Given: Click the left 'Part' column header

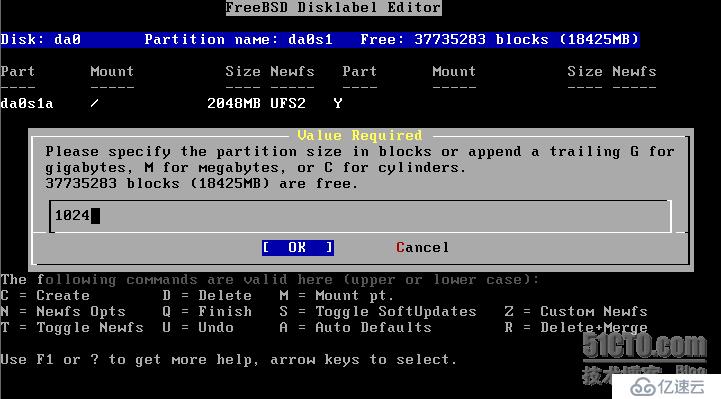Looking at the screenshot, I should point(17,71).
